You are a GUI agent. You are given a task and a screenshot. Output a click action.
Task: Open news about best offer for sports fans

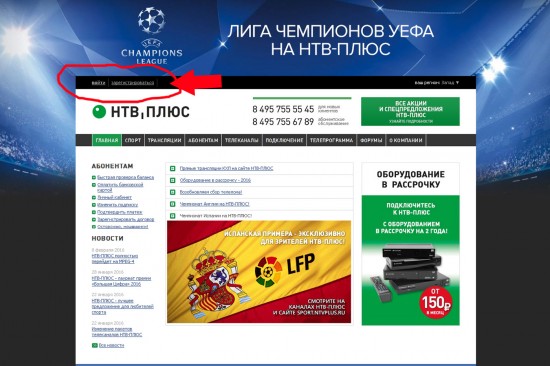(x=123, y=306)
